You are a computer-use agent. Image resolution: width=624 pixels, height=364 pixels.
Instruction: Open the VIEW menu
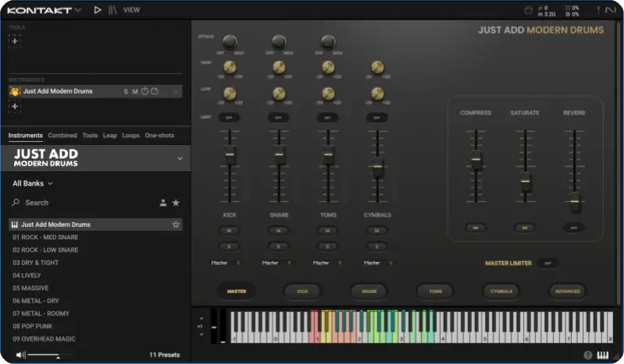click(132, 10)
